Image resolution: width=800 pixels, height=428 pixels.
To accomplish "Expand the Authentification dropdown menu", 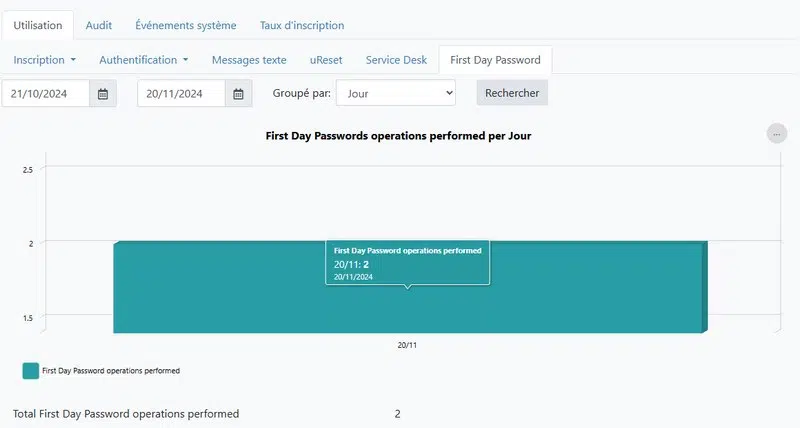I will pyautogui.click(x=143, y=60).
